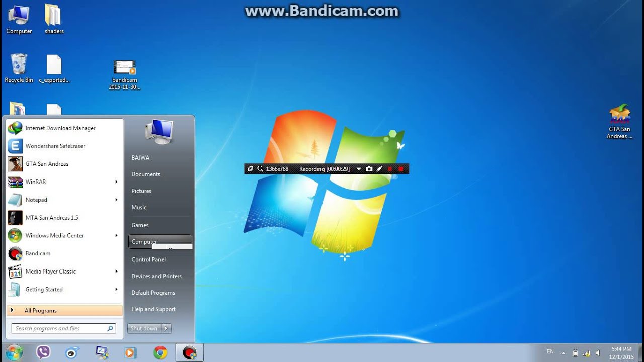
Task: Open WinRAR from the Start menu
Action: point(64,182)
